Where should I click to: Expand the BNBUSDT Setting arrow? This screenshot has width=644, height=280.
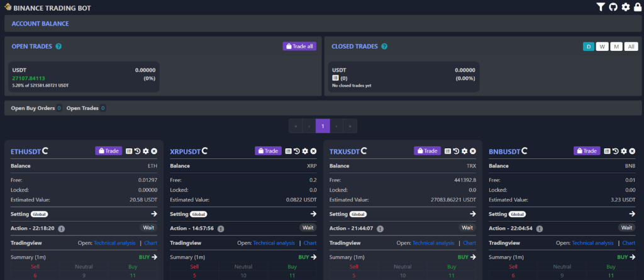click(x=632, y=214)
